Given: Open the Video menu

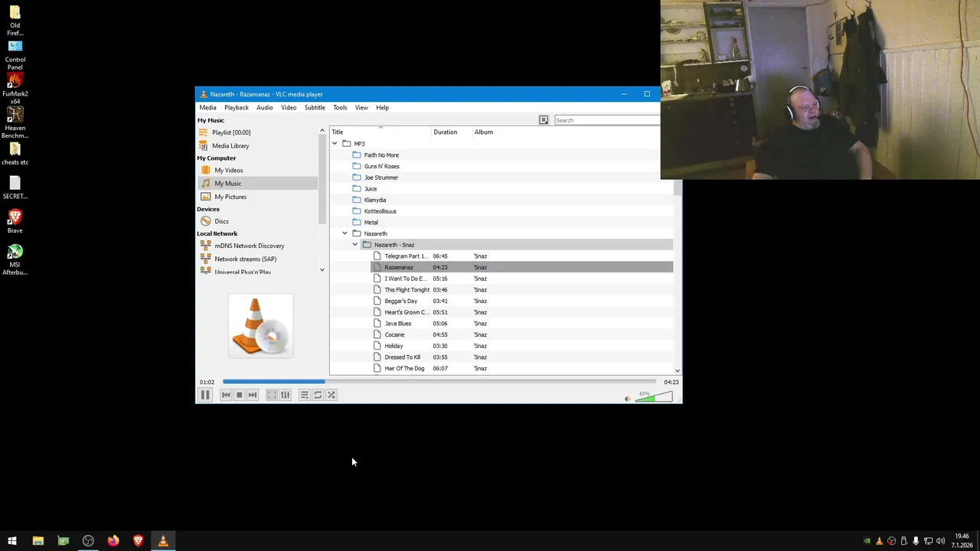Looking at the screenshot, I should tap(289, 107).
